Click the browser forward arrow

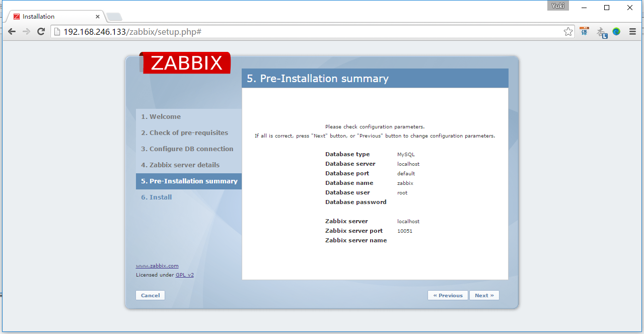tap(26, 31)
